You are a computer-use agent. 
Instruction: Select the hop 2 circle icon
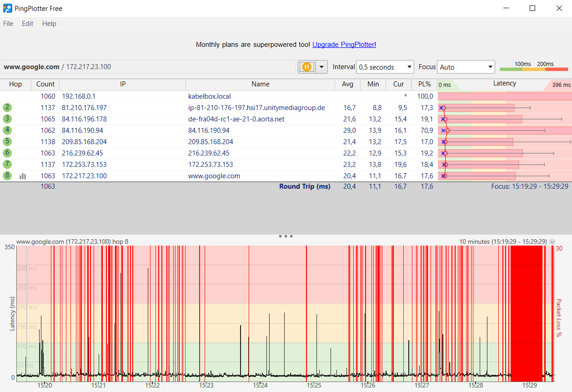7,108
